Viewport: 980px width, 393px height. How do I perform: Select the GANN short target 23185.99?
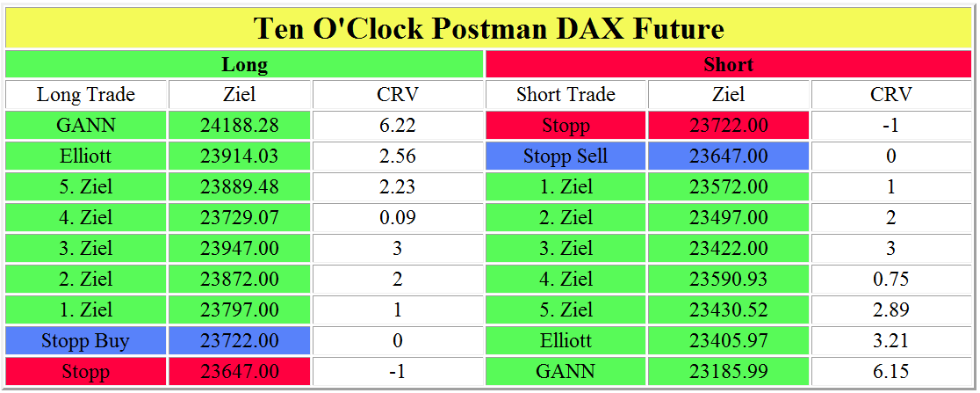(x=729, y=372)
